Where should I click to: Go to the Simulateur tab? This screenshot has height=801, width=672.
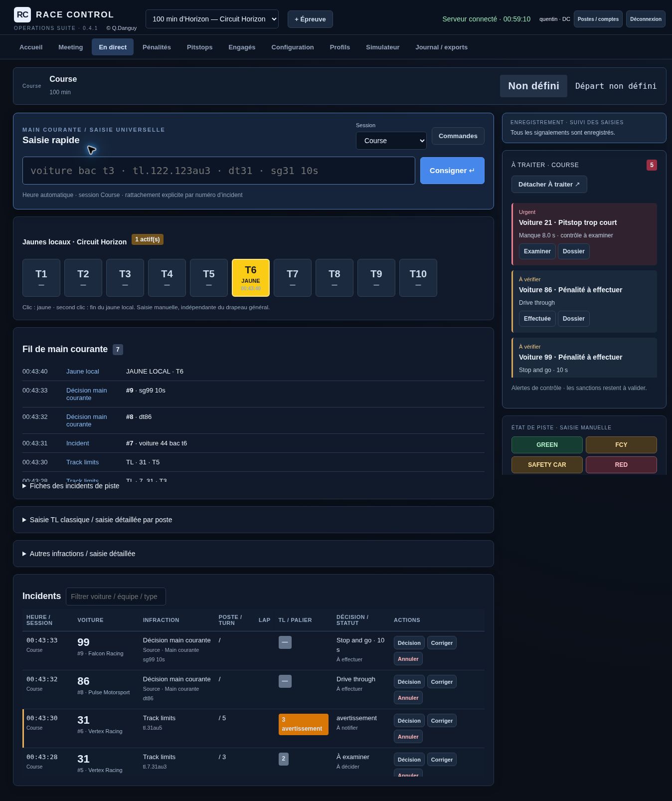click(x=382, y=47)
